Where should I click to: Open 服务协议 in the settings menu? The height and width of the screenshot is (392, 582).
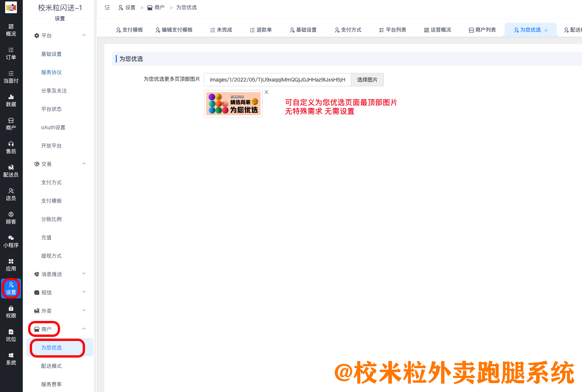[x=51, y=72]
